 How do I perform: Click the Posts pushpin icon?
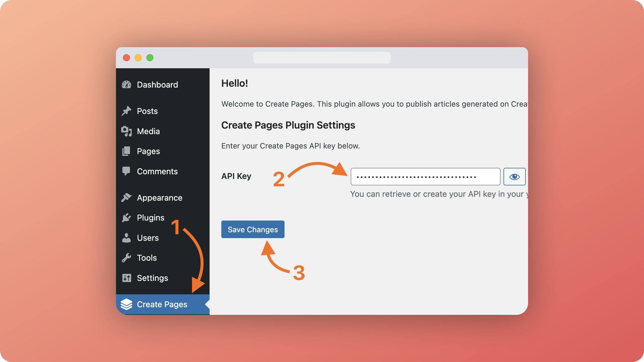(x=126, y=111)
